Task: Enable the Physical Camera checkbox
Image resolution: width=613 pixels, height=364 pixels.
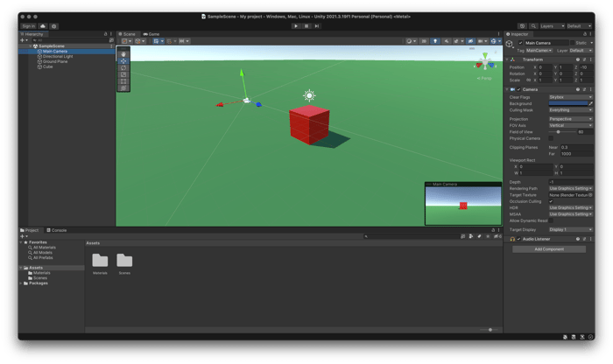Action: [x=551, y=138]
